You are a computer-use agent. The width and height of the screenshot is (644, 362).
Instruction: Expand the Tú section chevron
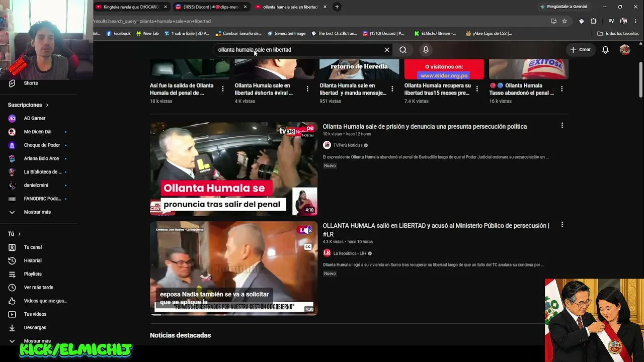pos(19,234)
